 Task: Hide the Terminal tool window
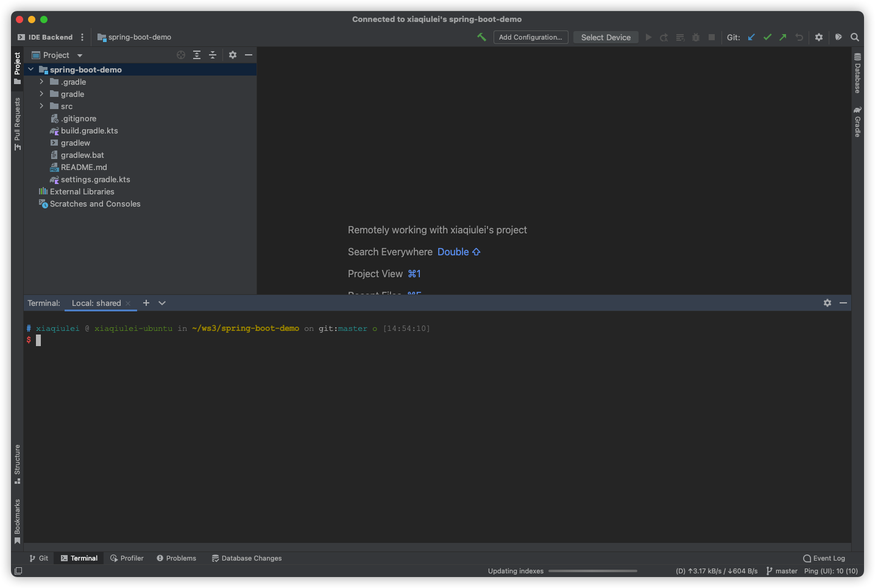coord(843,303)
